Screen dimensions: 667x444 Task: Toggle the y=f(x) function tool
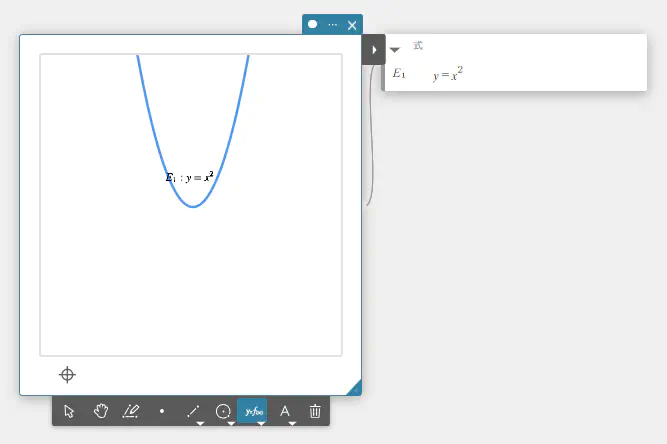(253, 411)
